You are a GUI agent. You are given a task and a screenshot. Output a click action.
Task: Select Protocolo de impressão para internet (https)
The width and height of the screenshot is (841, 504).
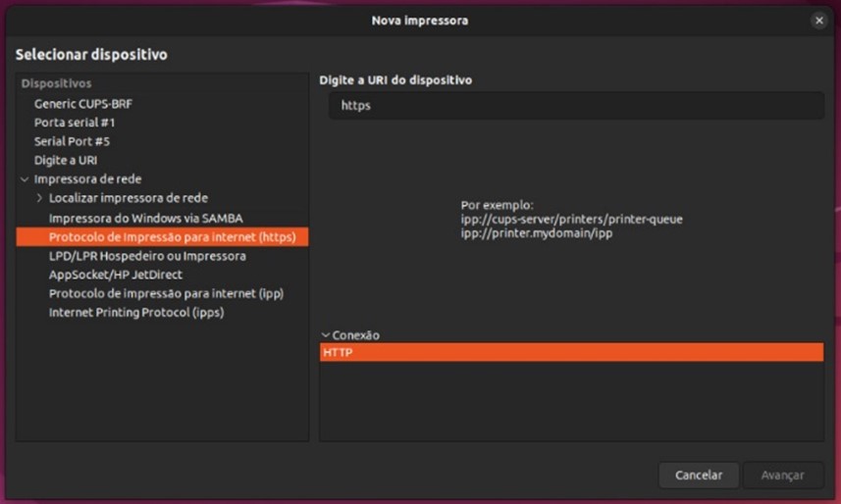[165, 237]
